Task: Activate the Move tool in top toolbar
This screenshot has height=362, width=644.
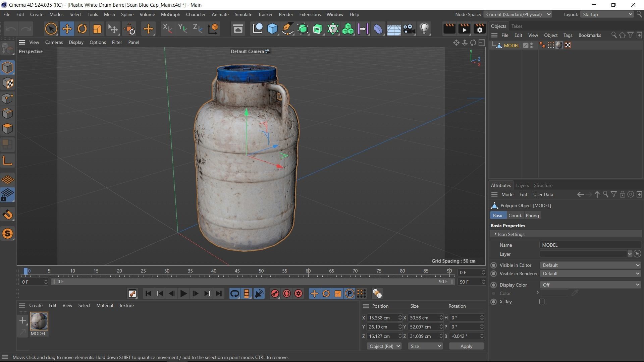Action: [x=67, y=29]
